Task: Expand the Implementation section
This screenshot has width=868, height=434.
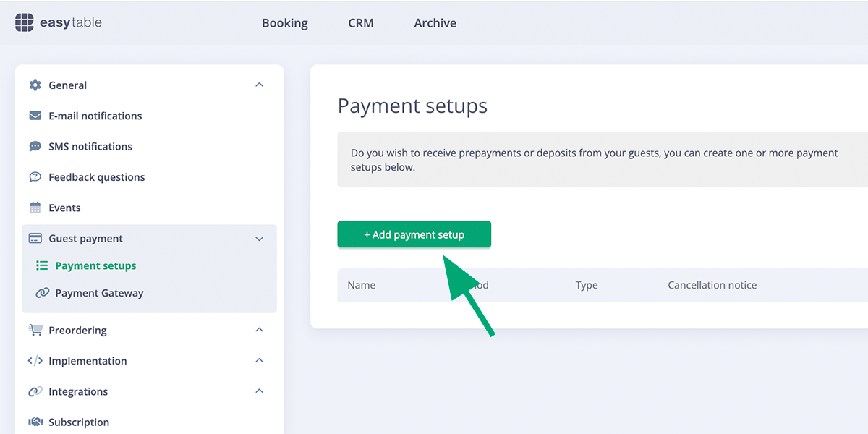Action: (259, 360)
